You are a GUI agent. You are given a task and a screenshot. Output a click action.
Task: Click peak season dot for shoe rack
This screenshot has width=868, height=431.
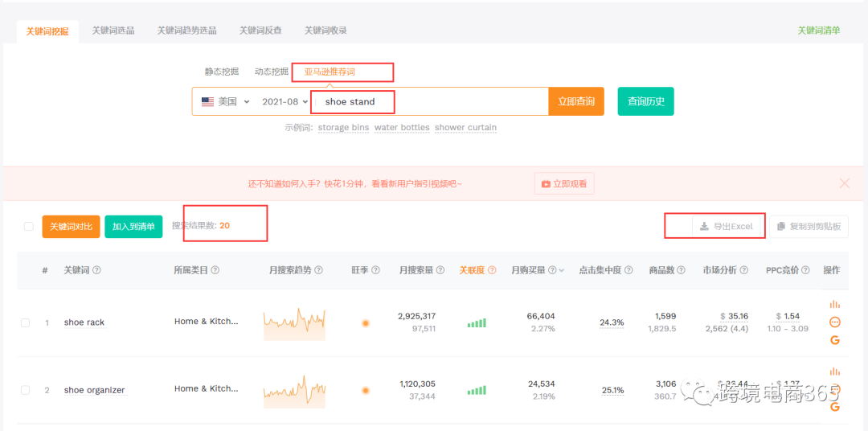pos(366,323)
